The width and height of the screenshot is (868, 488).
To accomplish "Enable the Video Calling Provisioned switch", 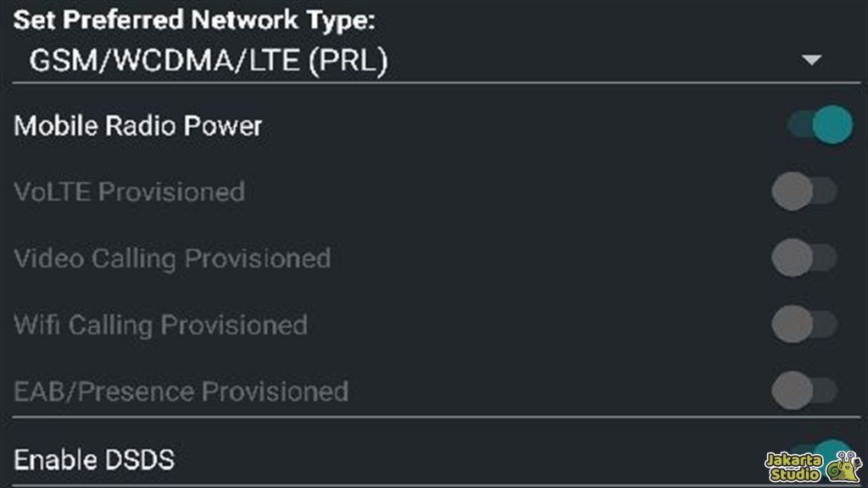I will tap(804, 258).
